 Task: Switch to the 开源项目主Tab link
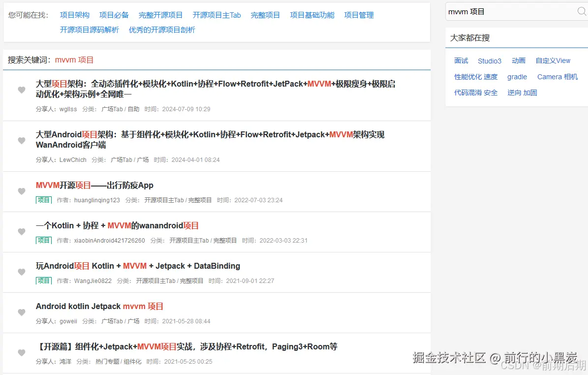[x=217, y=15]
